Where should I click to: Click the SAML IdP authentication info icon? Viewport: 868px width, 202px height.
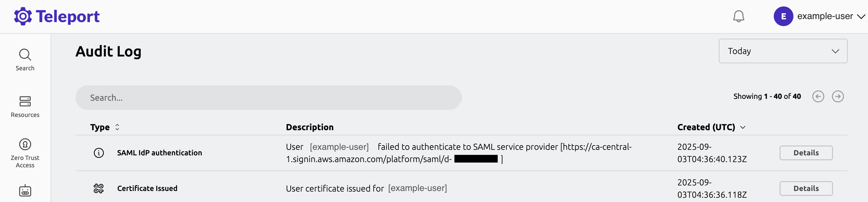pyautogui.click(x=99, y=153)
